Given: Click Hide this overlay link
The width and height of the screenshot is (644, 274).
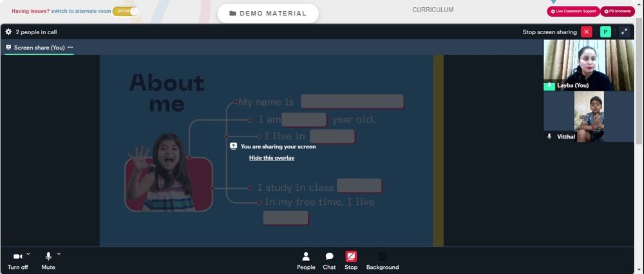Looking at the screenshot, I should pyautogui.click(x=272, y=158).
